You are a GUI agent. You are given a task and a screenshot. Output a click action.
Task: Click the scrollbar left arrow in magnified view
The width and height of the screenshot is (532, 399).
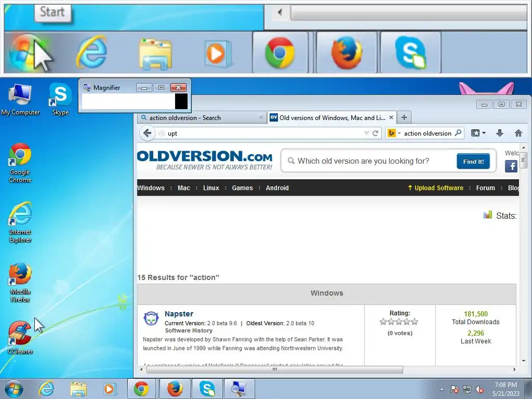pos(280,12)
